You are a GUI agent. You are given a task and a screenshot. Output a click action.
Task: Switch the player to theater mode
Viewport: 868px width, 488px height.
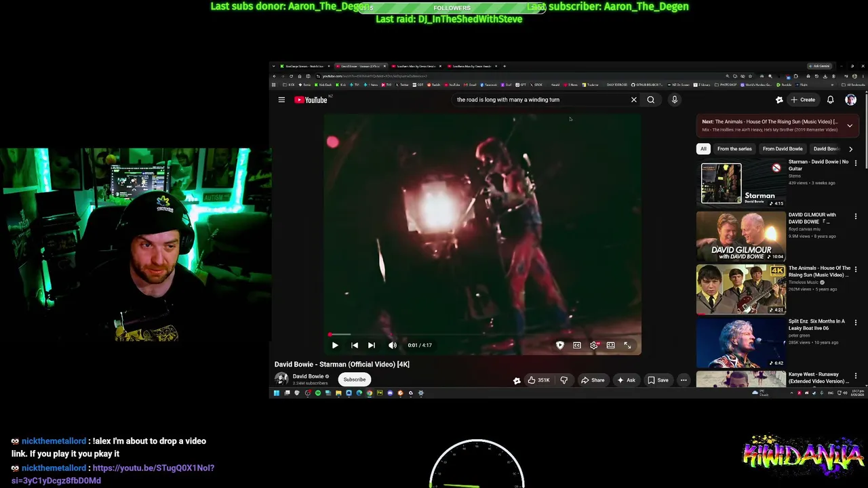click(x=611, y=345)
